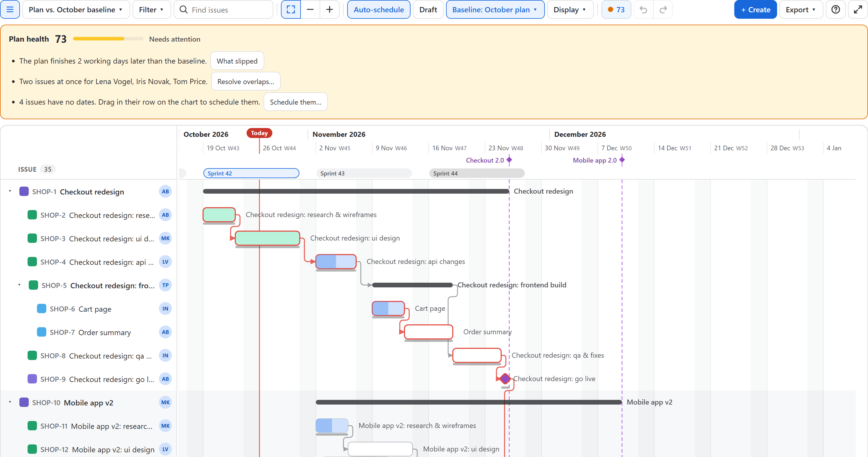868x457 pixels.
Task: Open the hamburger menu icon
Action: [x=10, y=9]
